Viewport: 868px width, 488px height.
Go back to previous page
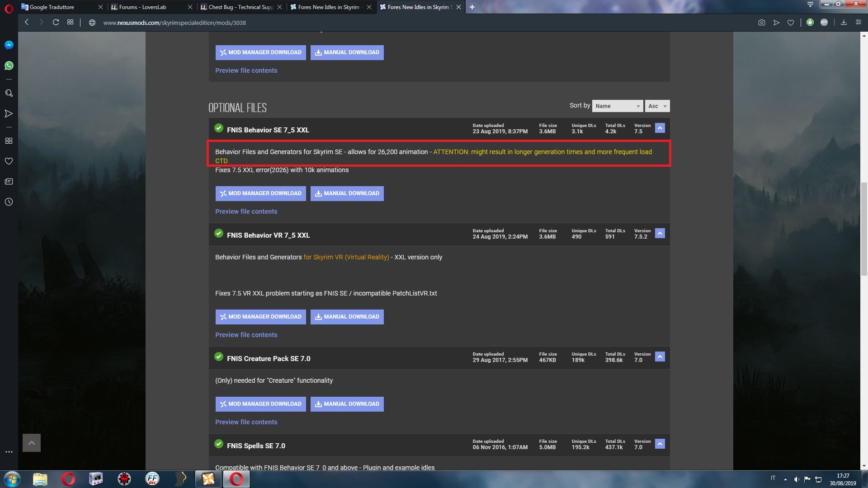27,22
